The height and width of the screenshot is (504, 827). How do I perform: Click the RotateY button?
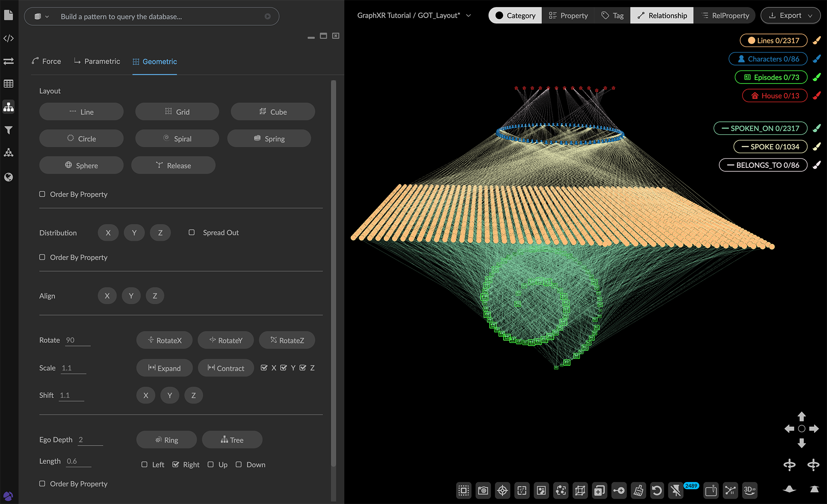[226, 340]
